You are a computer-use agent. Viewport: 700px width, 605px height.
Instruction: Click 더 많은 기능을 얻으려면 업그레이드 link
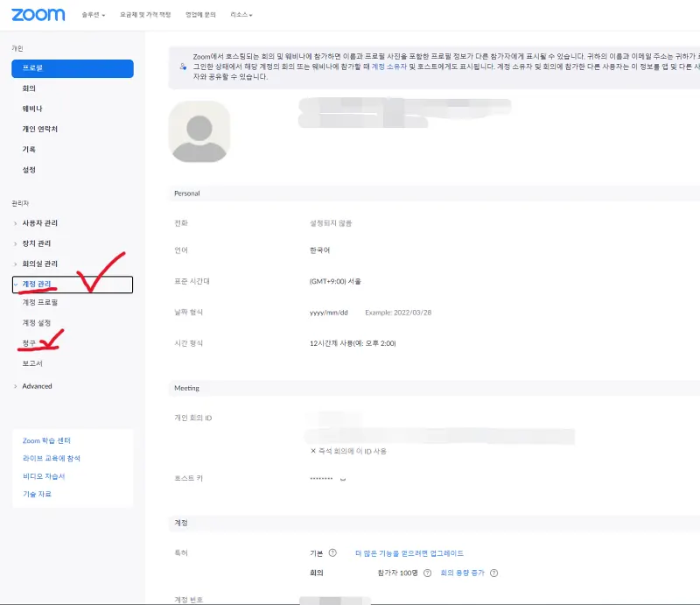(x=409, y=553)
